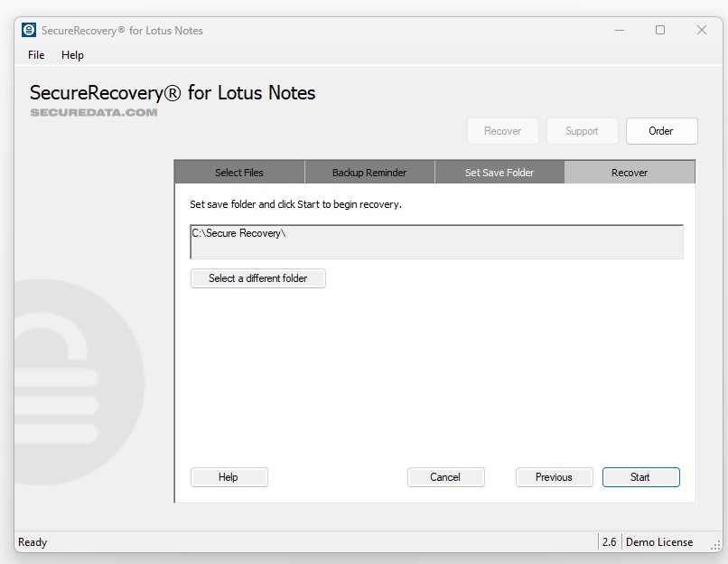Click the Ready status in the status bar
The image size is (728, 564).
(x=33, y=541)
